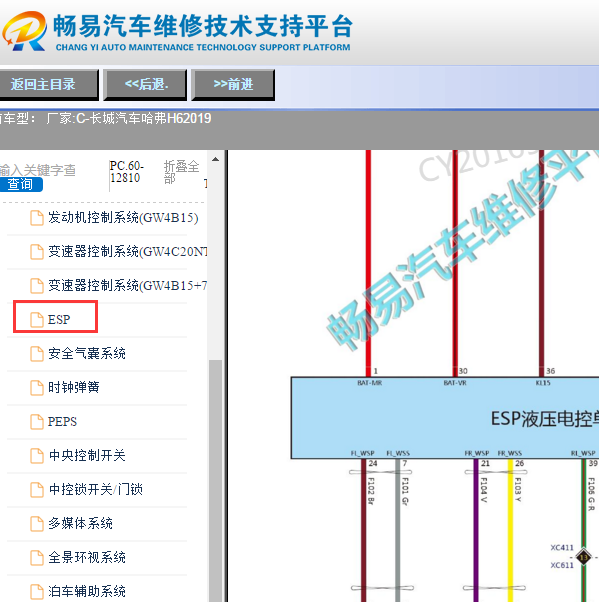Click the KL15 pin 36 label
The image size is (599, 602).
543,383
